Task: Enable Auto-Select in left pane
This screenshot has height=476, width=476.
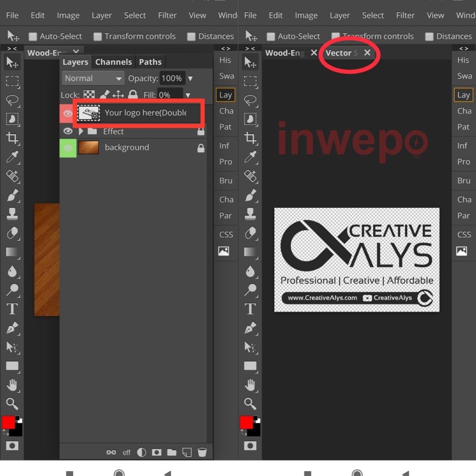Action: click(56, 36)
